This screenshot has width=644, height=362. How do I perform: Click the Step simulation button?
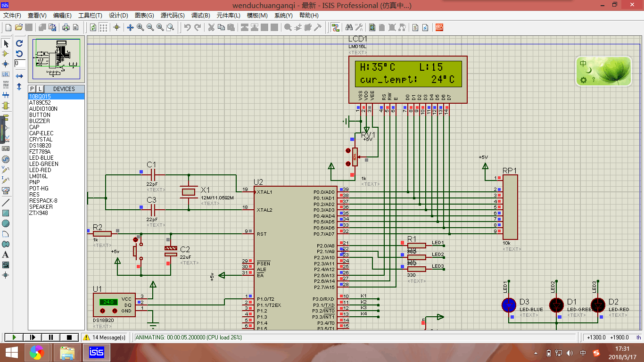33,337
